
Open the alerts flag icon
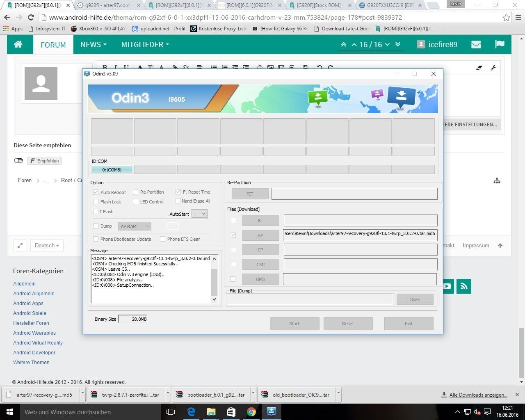point(500,44)
